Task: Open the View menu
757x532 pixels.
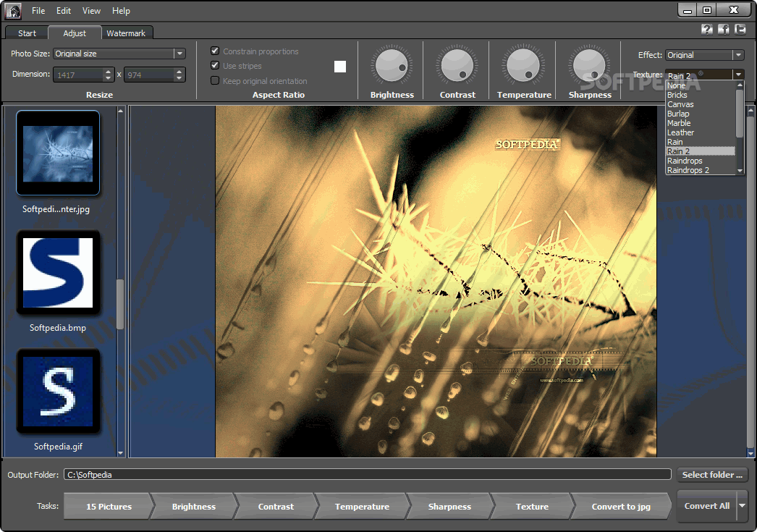Action: click(91, 11)
